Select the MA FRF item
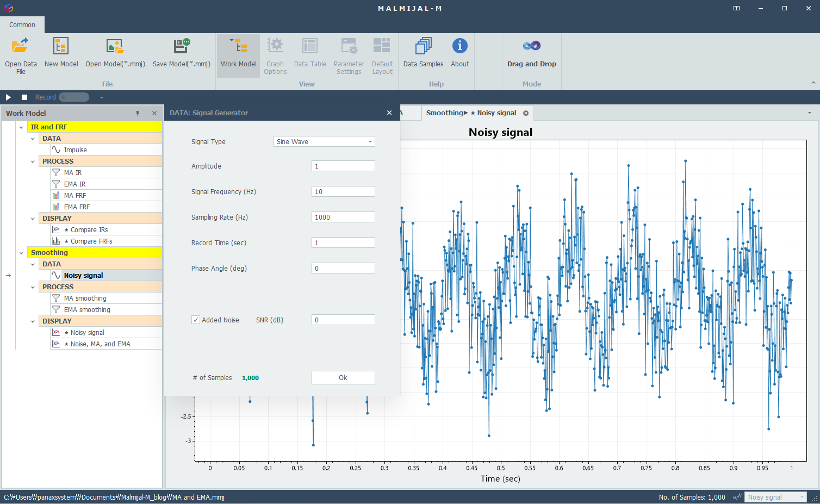820x504 pixels. (106, 196)
